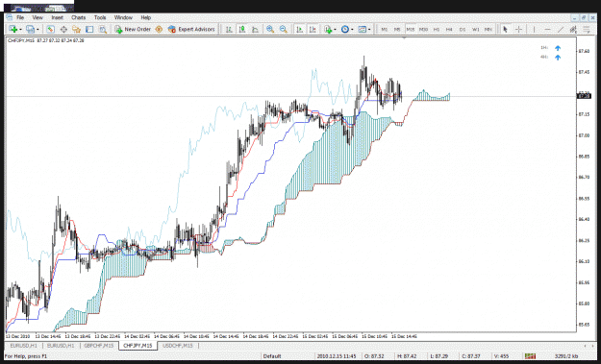Click the connection status bars icon
The width and height of the screenshot is (601, 364).
[x=530, y=356]
